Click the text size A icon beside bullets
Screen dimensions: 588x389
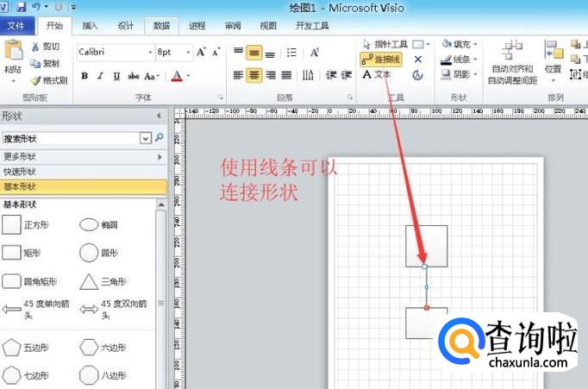[x=314, y=52]
